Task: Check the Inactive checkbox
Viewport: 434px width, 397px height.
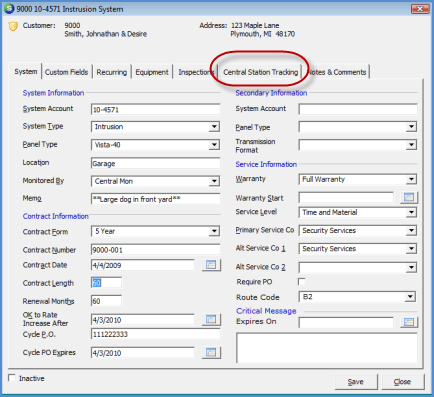Action: click(x=12, y=378)
